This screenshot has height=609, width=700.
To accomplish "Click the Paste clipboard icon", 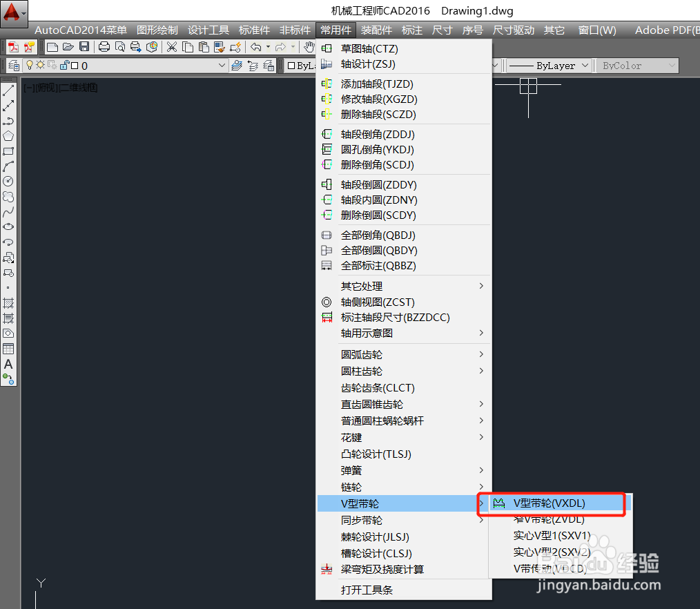I will [204, 47].
